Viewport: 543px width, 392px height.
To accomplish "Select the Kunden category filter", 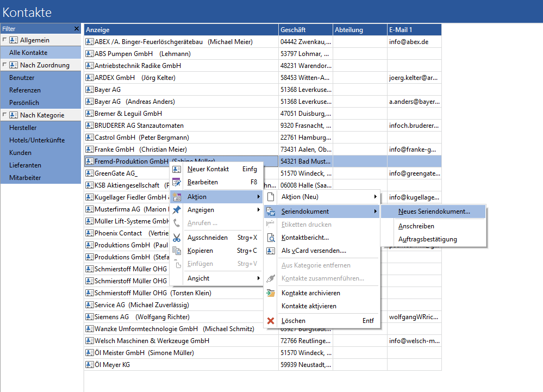I will tap(41, 152).
